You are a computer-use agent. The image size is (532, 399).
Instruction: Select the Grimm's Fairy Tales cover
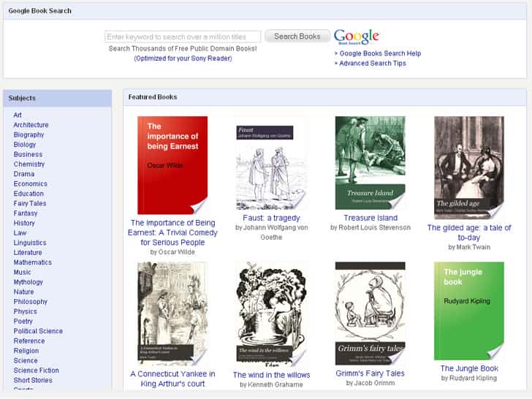370,314
